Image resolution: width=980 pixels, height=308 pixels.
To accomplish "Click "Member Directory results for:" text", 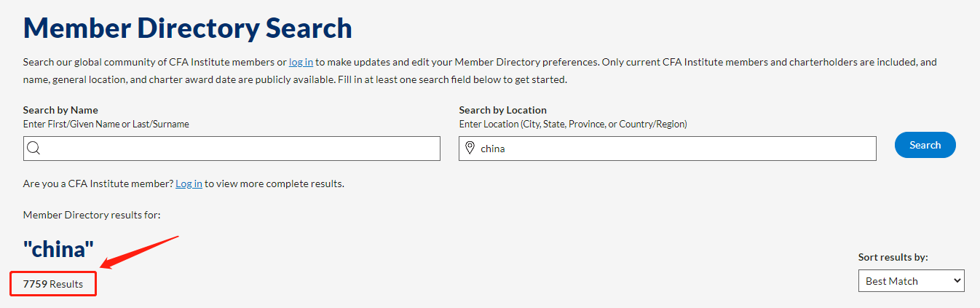I will coord(92,216).
